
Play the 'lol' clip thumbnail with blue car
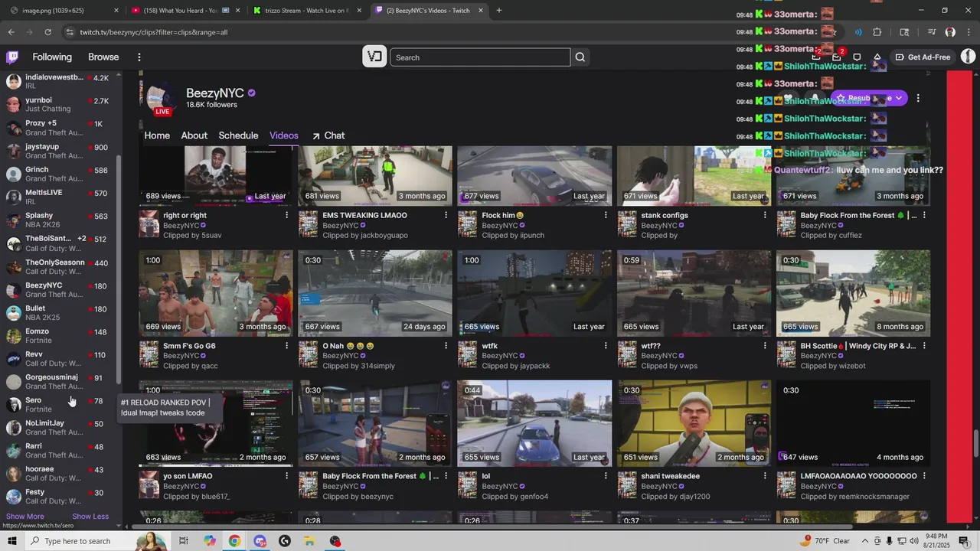pos(534,423)
